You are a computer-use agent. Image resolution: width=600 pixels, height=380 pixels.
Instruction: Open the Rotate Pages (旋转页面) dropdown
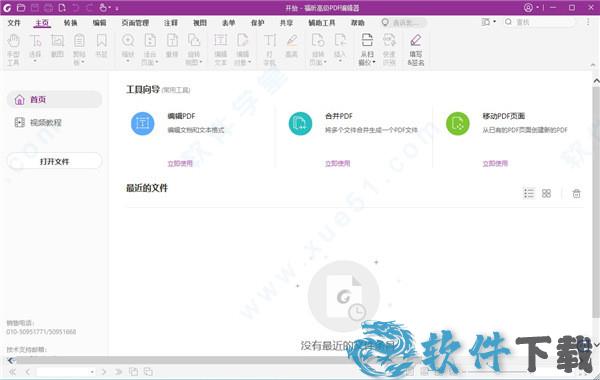318,50
